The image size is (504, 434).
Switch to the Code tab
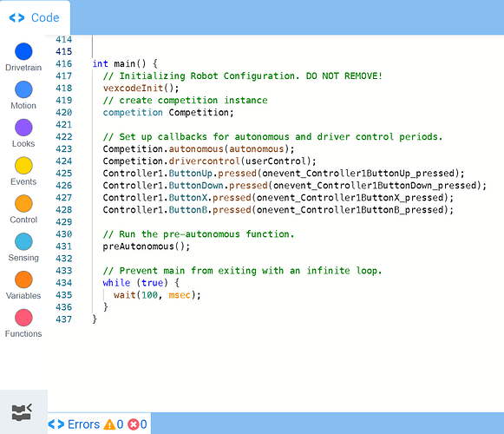(35, 17)
